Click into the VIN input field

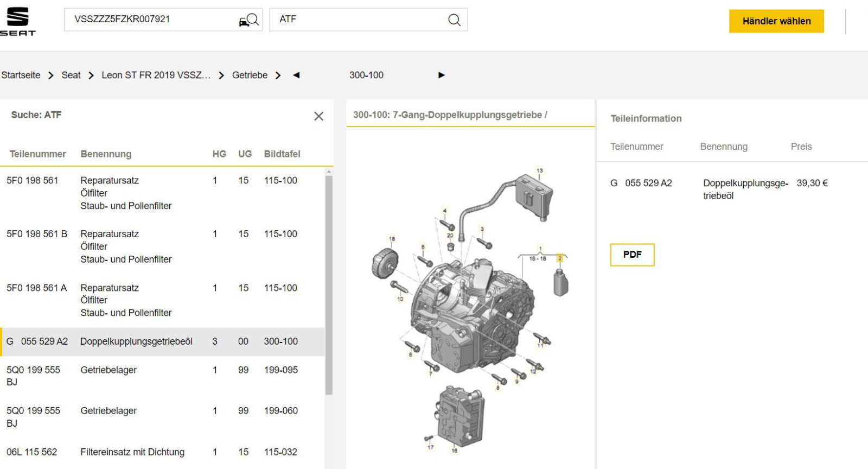[152, 20]
